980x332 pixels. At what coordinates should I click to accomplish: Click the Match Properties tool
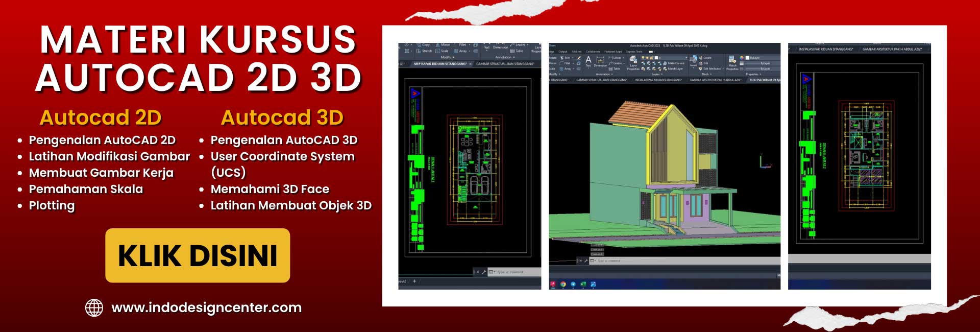point(732,63)
